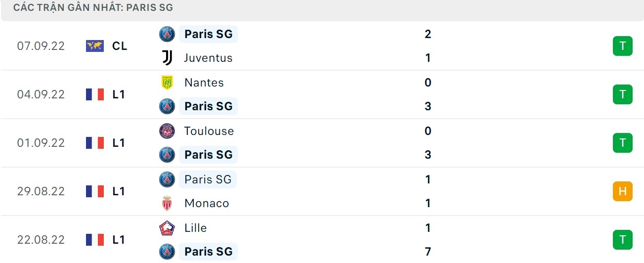Viewport: 644px width, 263px height.
Task: Open the Juventus team link
Action: (x=208, y=58)
